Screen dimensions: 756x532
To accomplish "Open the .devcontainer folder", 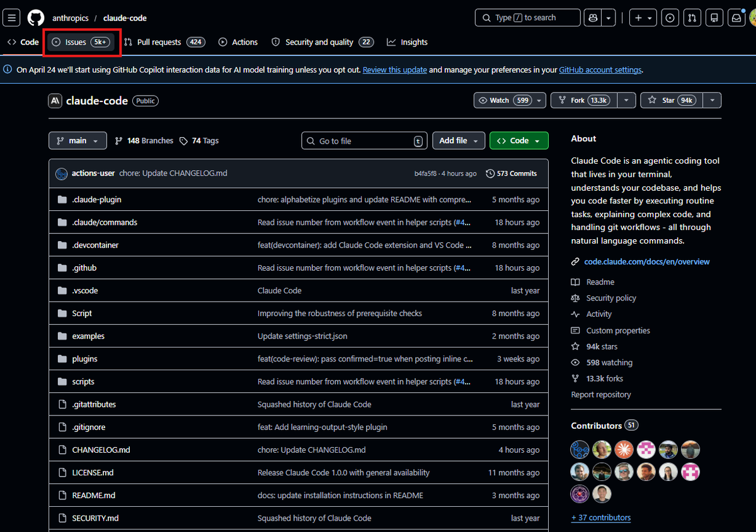I will click(95, 245).
